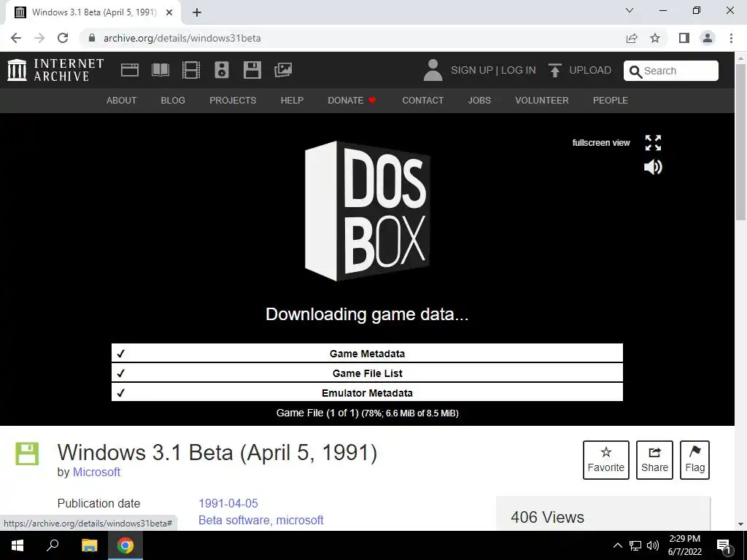Open the Microsoft author link
The image size is (747, 560).
pos(97,472)
